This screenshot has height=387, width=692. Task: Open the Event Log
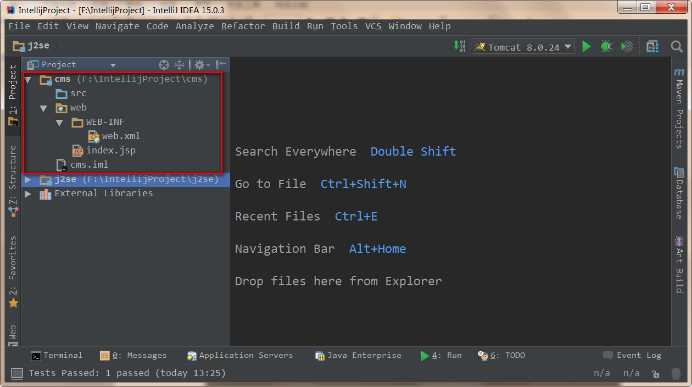[632, 356]
